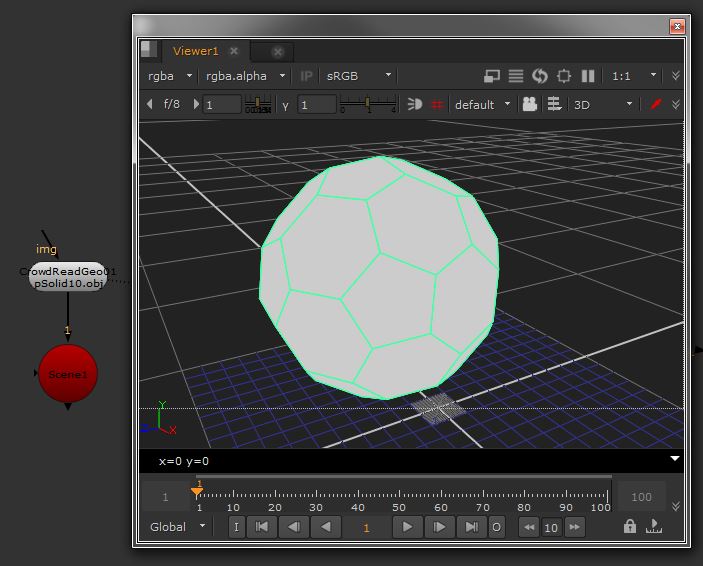
Task: Jump to the last frame
Action: tap(471, 527)
